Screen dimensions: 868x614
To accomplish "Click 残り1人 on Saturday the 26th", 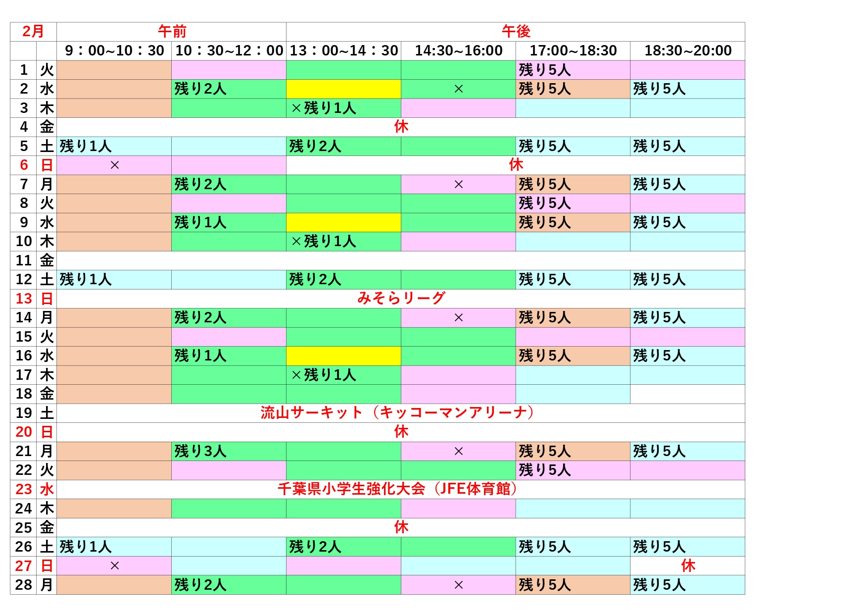I will (86, 547).
